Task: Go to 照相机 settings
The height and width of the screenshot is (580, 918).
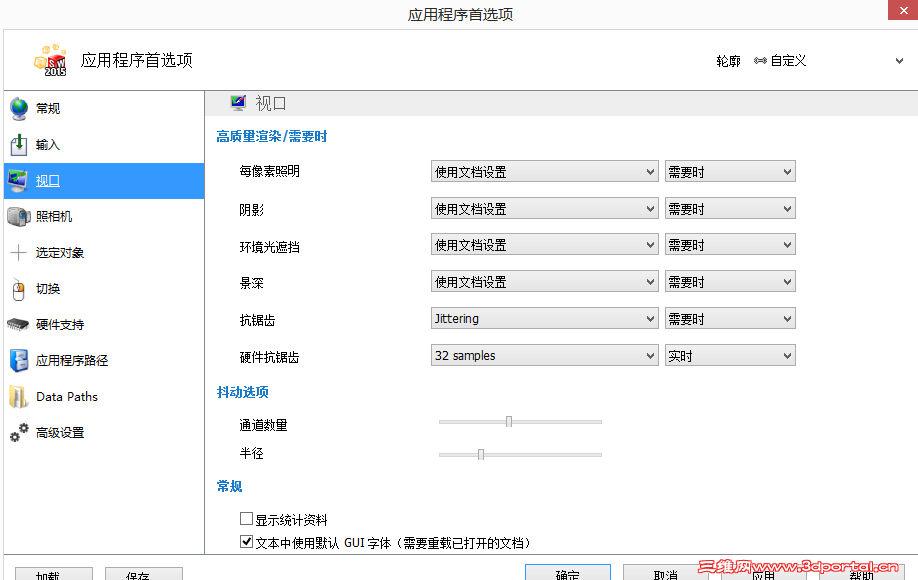Action: [x=104, y=217]
